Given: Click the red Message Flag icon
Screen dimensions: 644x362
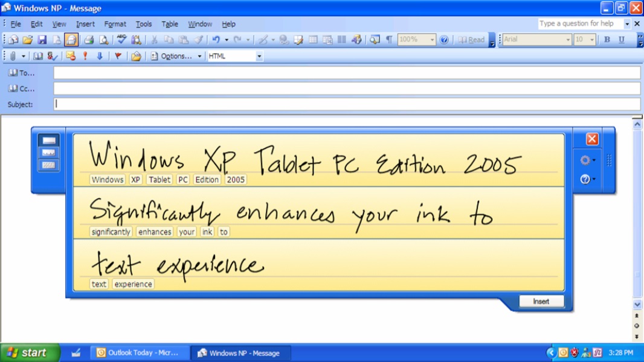Looking at the screenshot, I should [x=118, y=56].
